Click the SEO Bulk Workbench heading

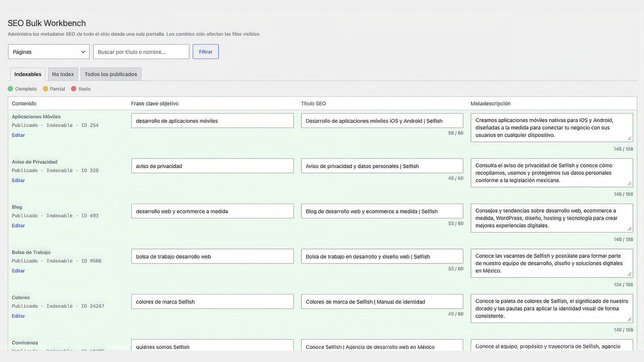pyautogui.click(x=47, y=23)
